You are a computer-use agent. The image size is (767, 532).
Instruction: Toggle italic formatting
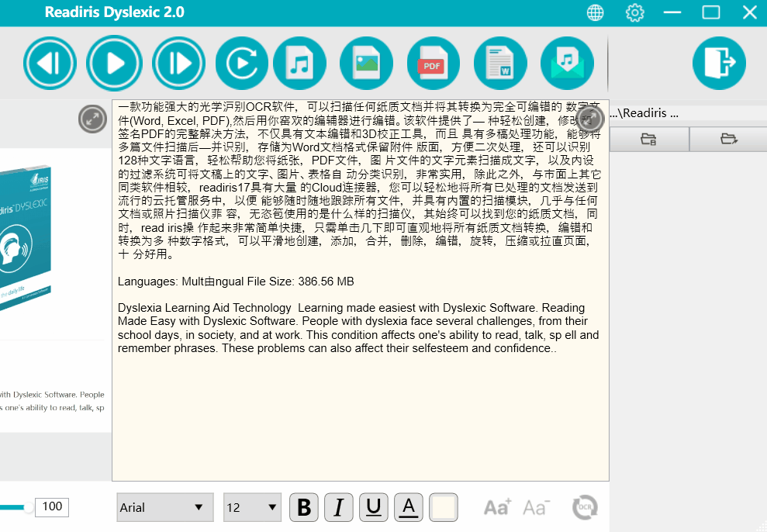(338, 507)
